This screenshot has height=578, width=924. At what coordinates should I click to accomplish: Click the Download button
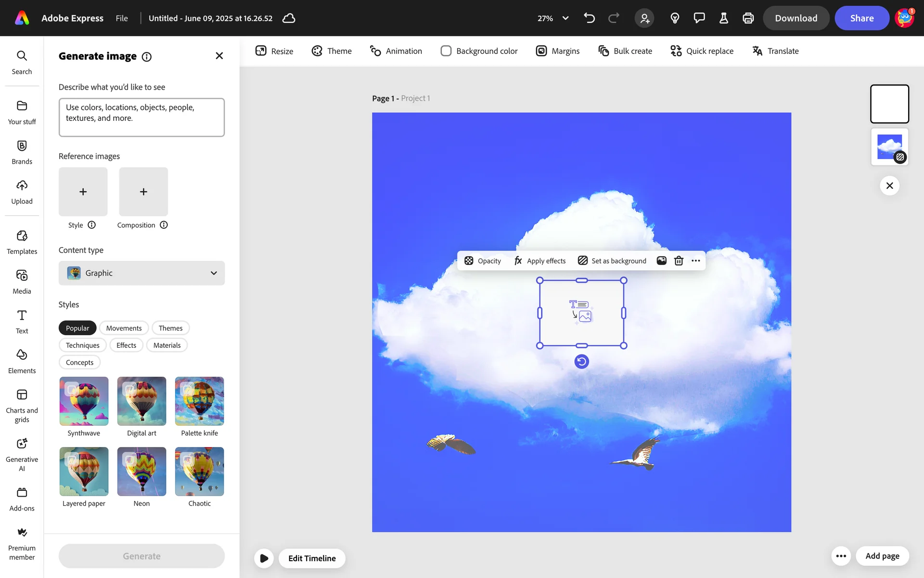click(796, 18)
